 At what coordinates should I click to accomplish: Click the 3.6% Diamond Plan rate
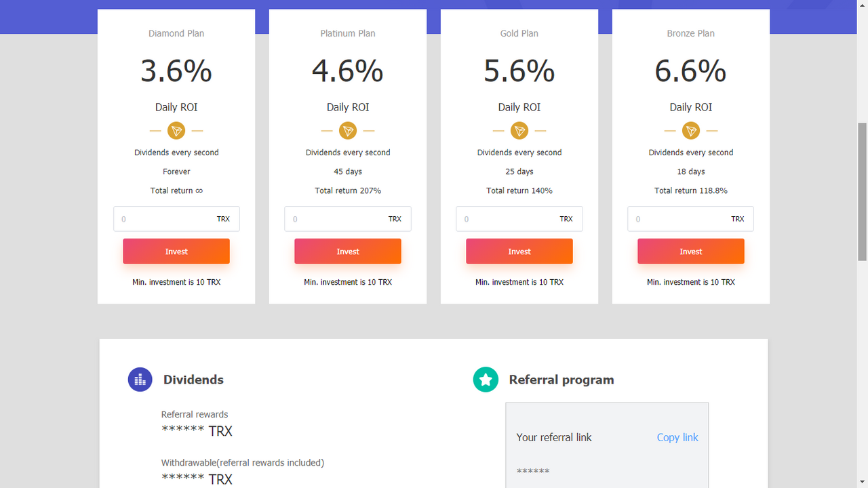click(176, 71)
